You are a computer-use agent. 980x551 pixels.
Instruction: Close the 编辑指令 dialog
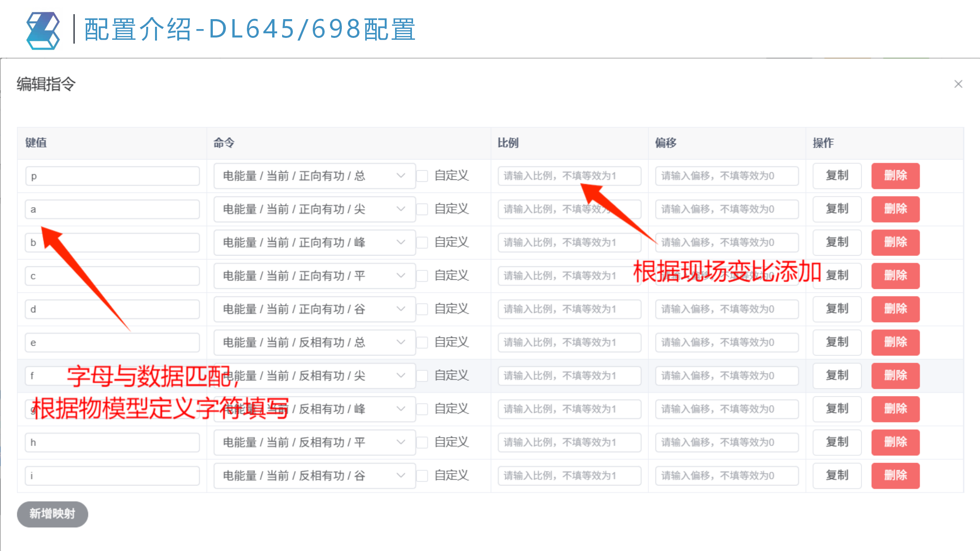[958, 84]
